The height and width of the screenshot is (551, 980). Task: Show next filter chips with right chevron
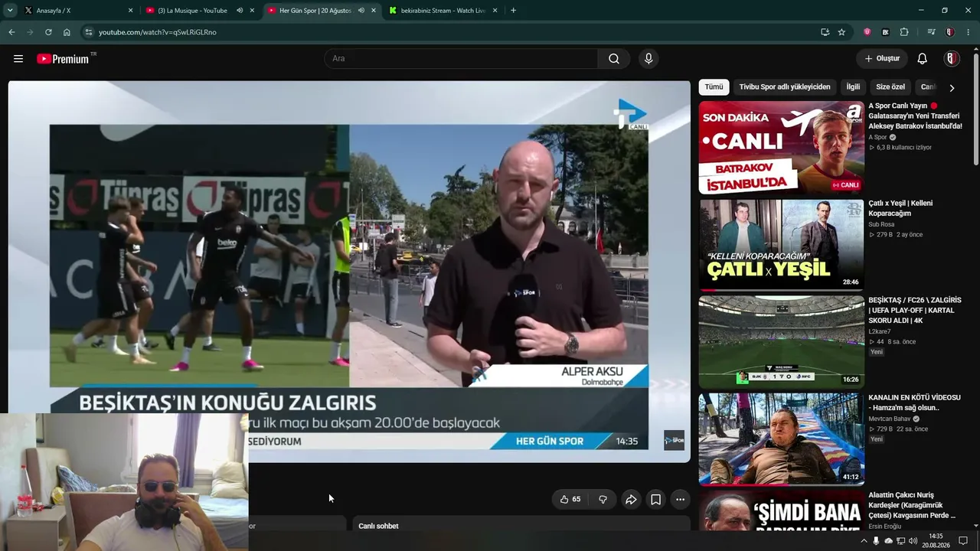(952, 88)
